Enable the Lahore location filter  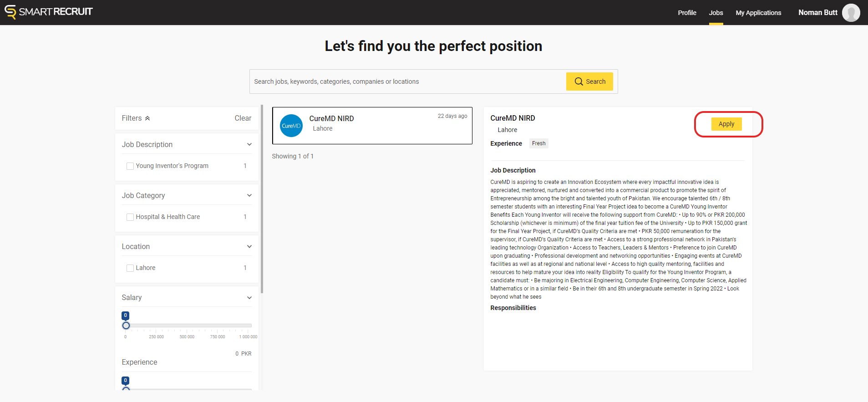[130, 268]
